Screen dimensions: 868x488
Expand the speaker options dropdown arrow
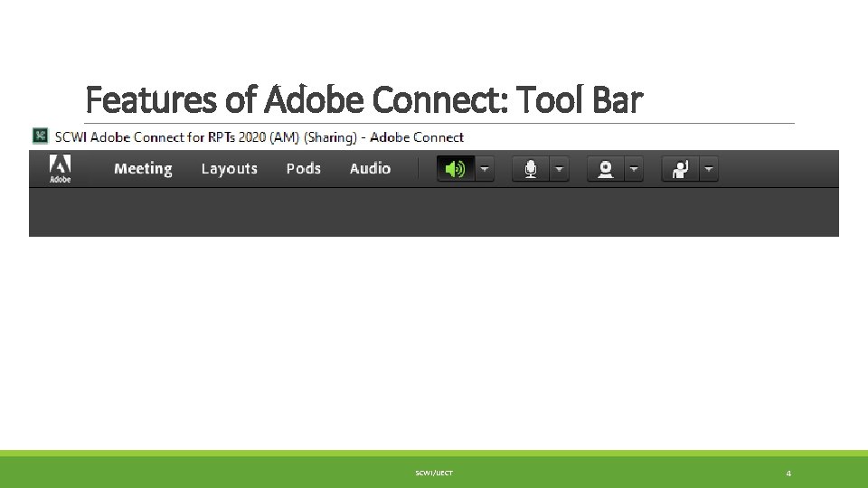coord(485,169)
